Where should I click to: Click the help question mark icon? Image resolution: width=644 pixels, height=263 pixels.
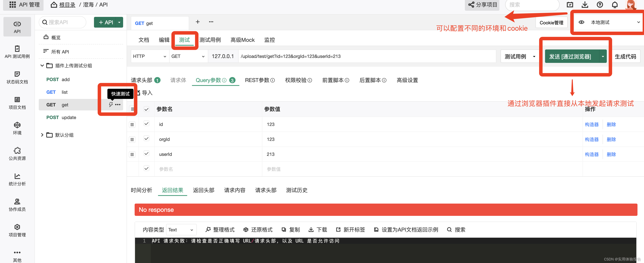coord(600,5)
